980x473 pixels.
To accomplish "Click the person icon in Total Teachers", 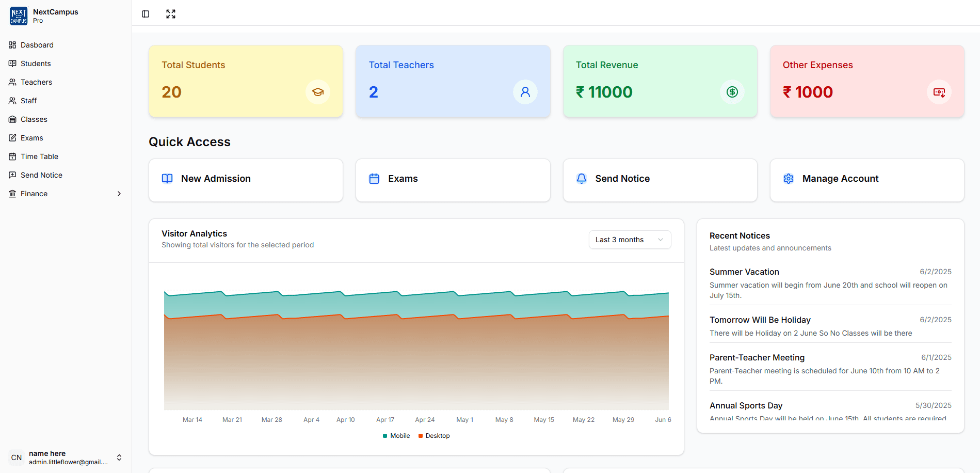I will point(525,92).
